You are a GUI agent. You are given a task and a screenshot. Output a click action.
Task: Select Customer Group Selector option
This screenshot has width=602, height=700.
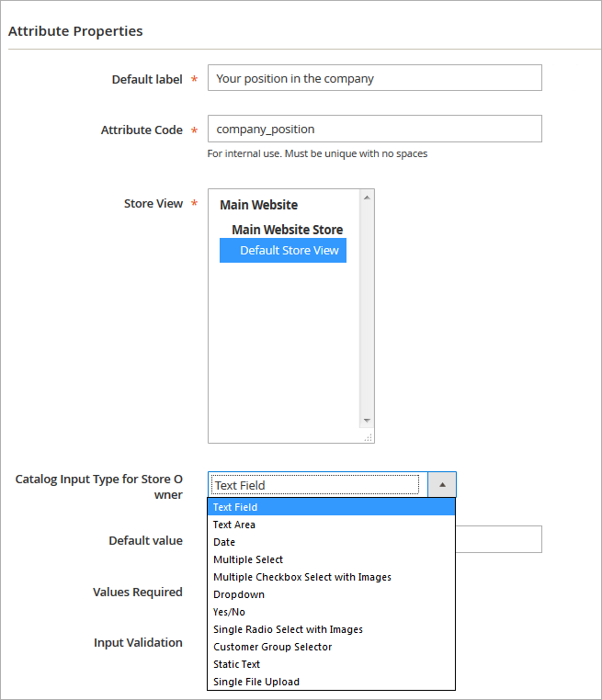pos(272,647)
